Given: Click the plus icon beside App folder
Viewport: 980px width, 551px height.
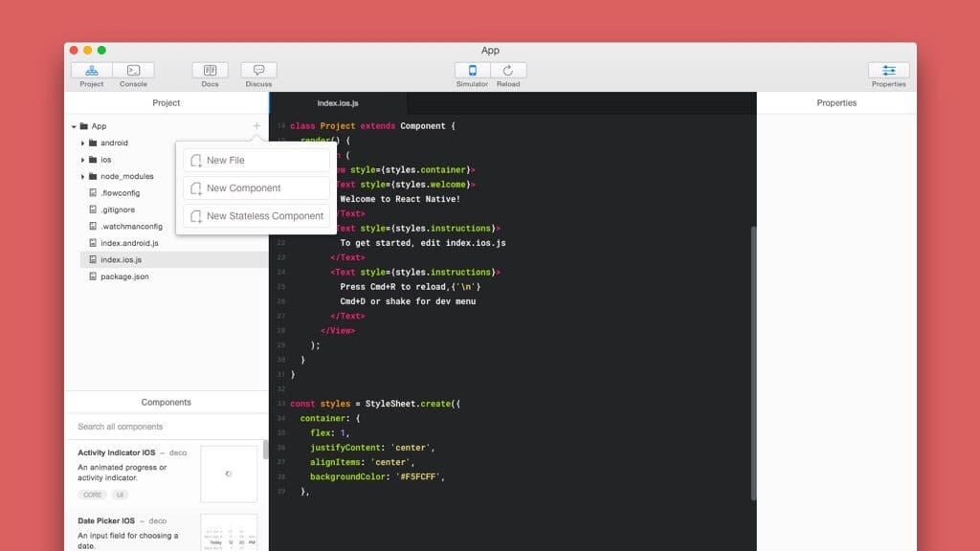Looking at the screenshot, I should tap(256, 126).
